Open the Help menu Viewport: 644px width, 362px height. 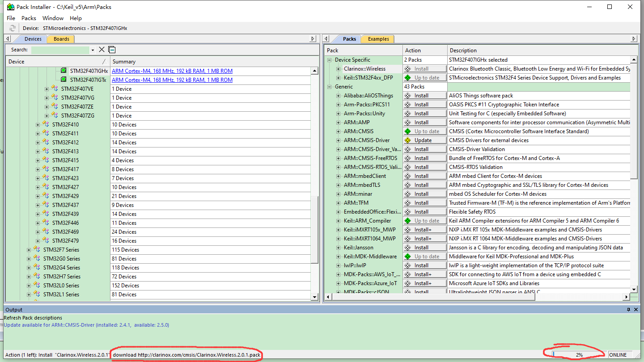[x=76, y=18]
